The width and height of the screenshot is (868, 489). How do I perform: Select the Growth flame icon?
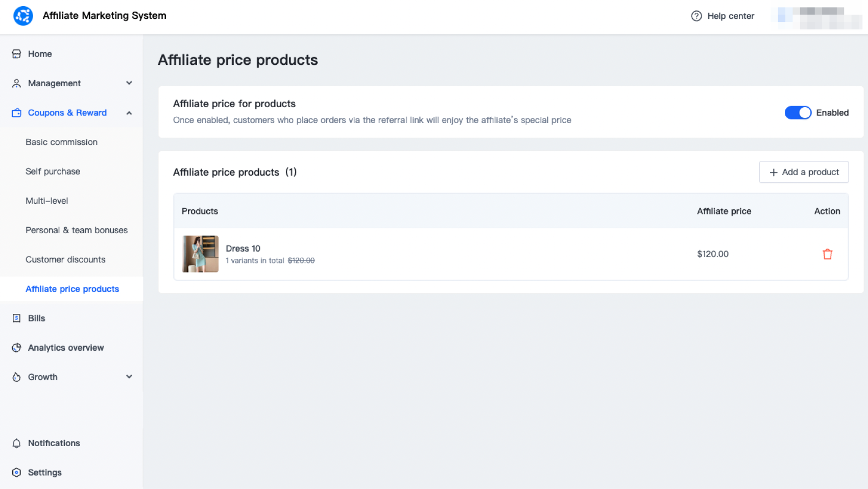(16, 377)
